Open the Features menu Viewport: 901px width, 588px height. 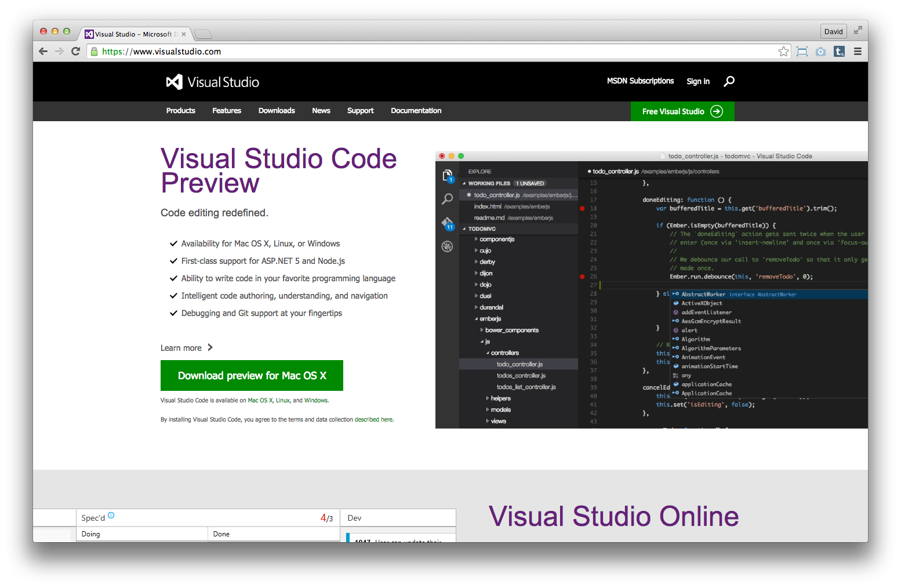point(227,111)
